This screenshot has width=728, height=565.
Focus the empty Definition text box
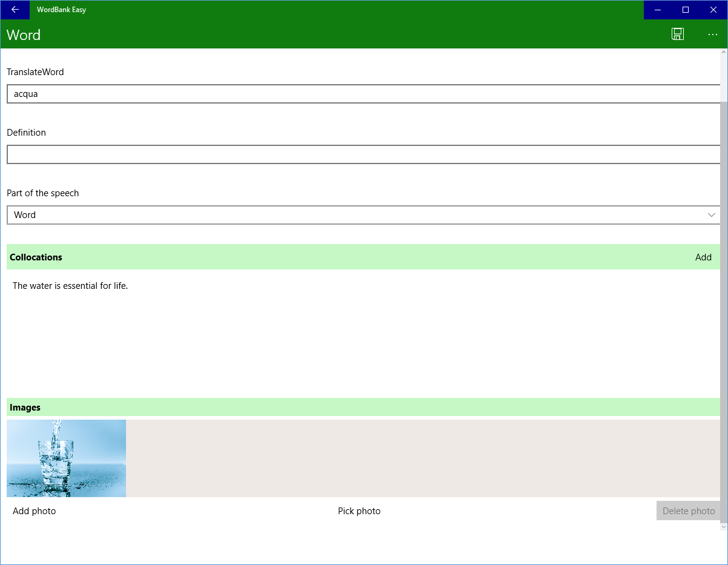pyautogui.click(x=363, y=154)
